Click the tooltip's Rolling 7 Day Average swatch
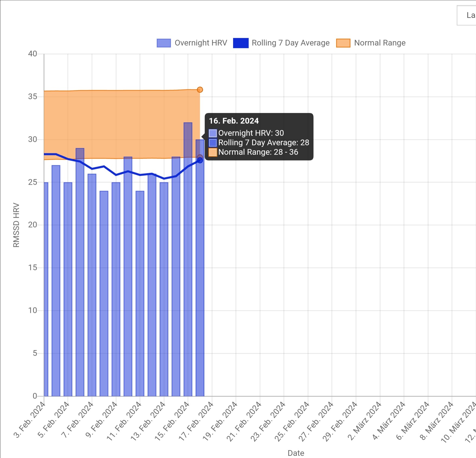 [213, 143]
